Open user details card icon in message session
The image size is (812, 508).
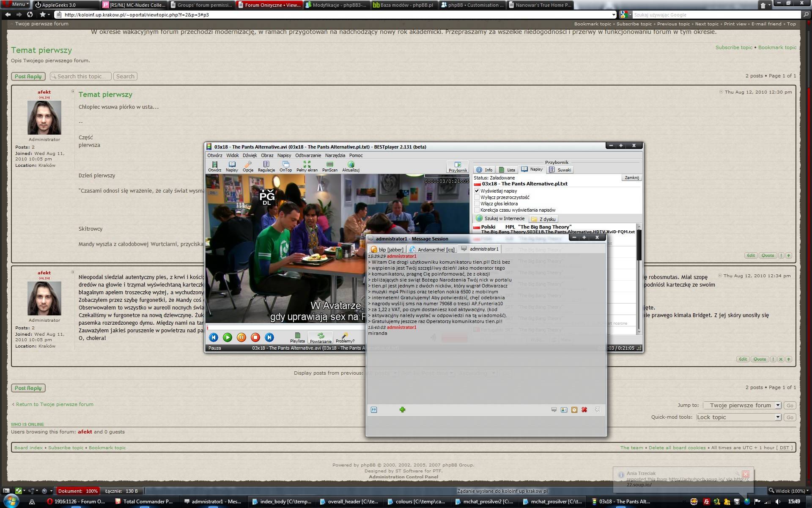point(564,410)
